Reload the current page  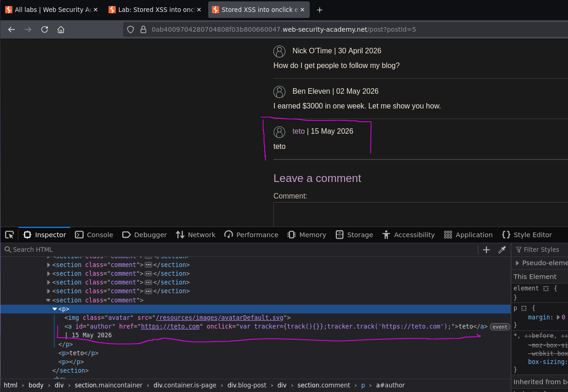(45, 29)
